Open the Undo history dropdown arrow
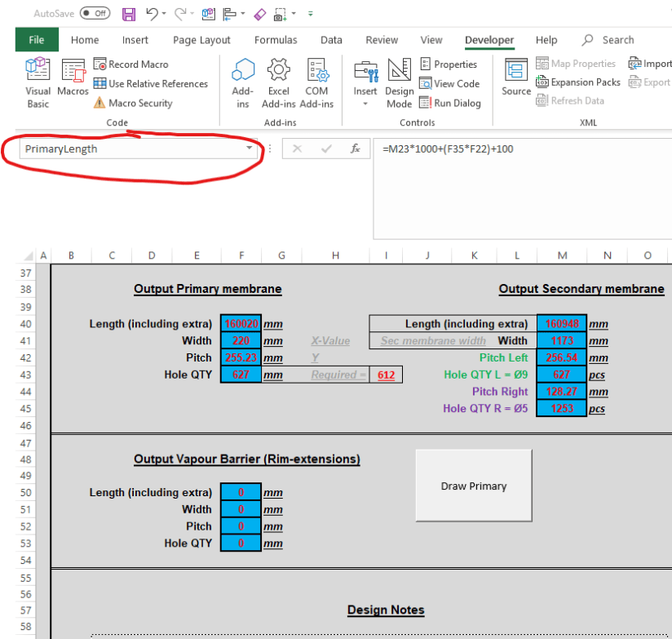Viewport: 672px width, 639px height. pyautogui.click(x=164, y=14)
